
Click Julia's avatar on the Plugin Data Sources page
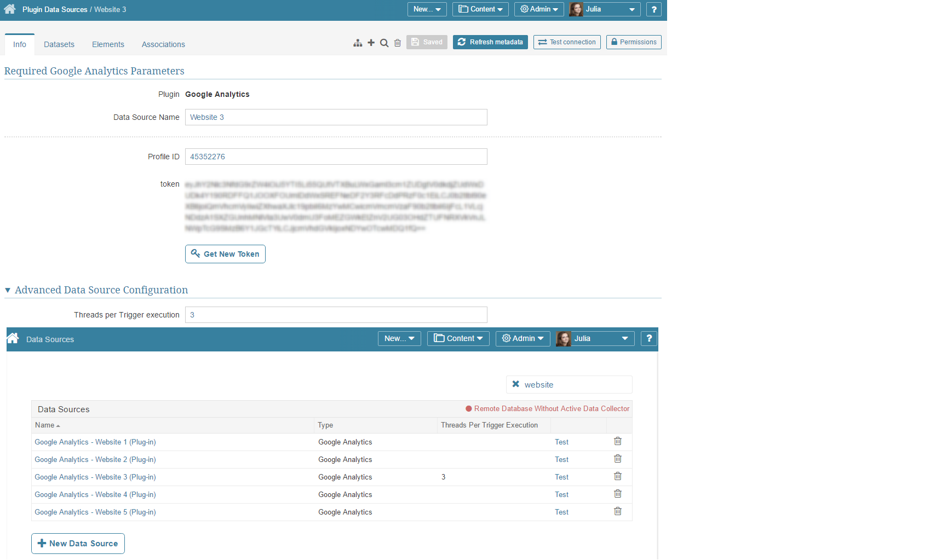point(576,9)
